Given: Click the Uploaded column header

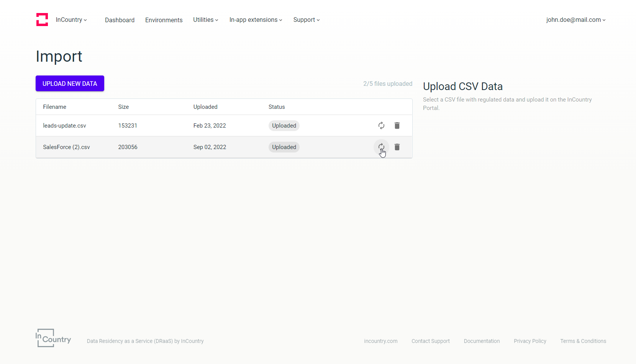Looking at the screenshot, I should pyautogui.click(x=205, y=107).
